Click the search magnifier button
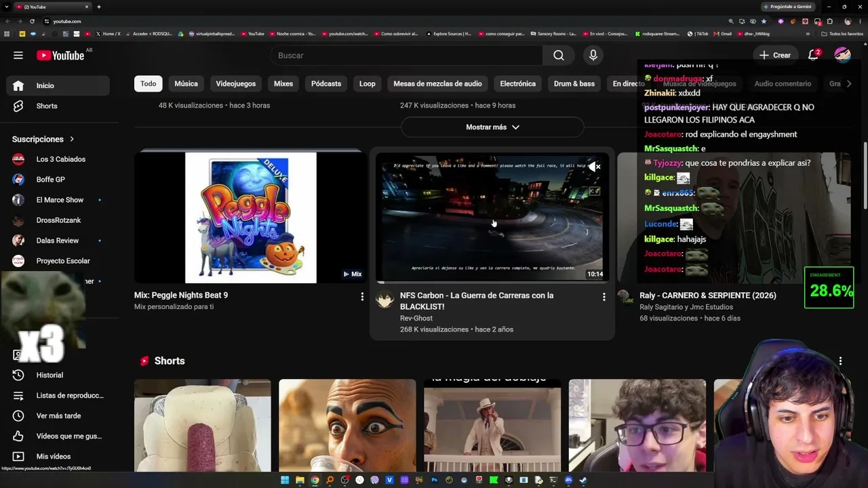This screenshot has height=488, width=868. [x=558, y=56]
